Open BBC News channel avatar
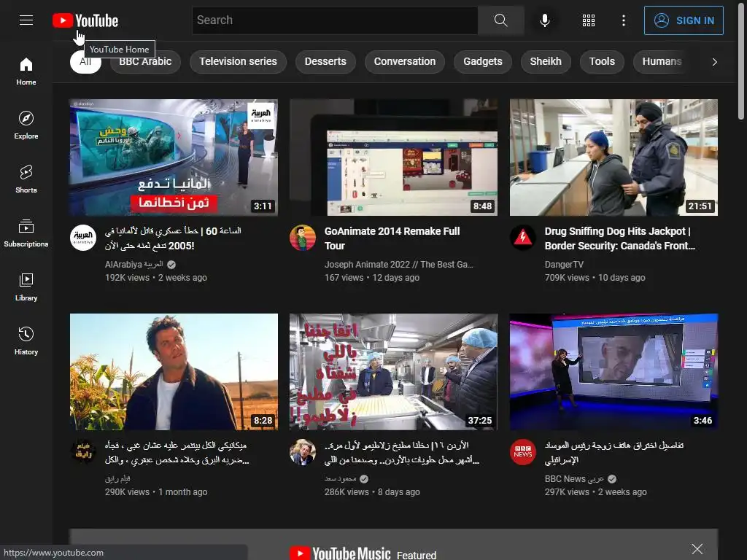This screenshot has width=747, height=560. click(522, 452)
